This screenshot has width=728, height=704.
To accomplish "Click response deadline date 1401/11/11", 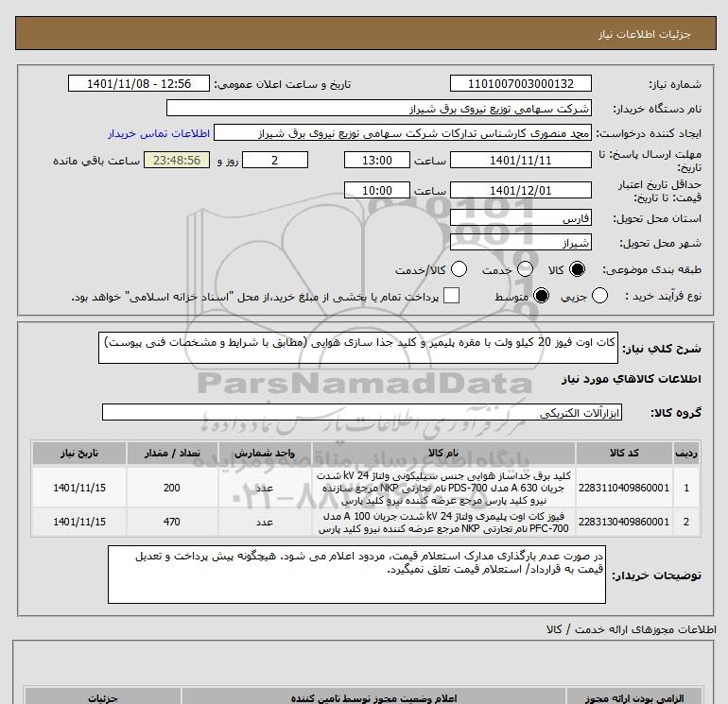I will tap(520, 160).
